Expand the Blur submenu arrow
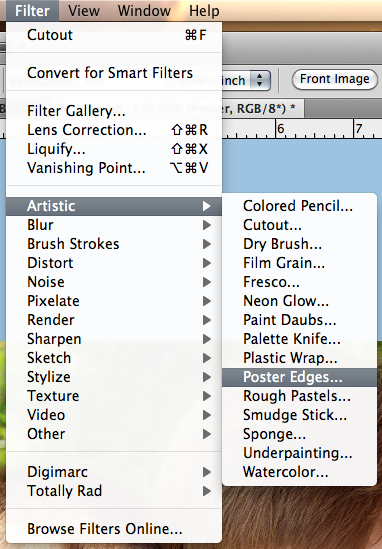382x549 pixels. (207, 225)
